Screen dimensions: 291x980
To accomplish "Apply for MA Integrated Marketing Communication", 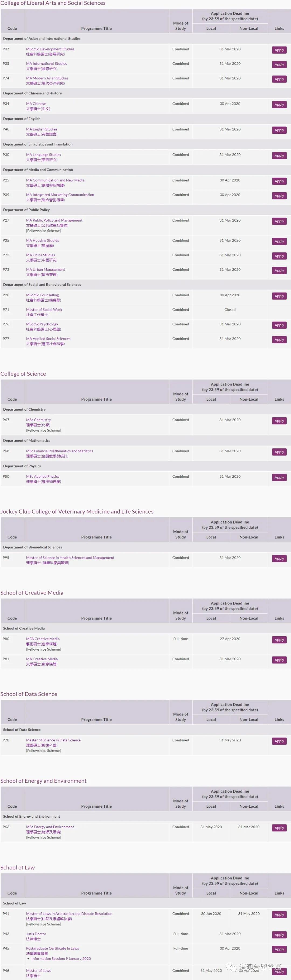I will coord(279,195).
